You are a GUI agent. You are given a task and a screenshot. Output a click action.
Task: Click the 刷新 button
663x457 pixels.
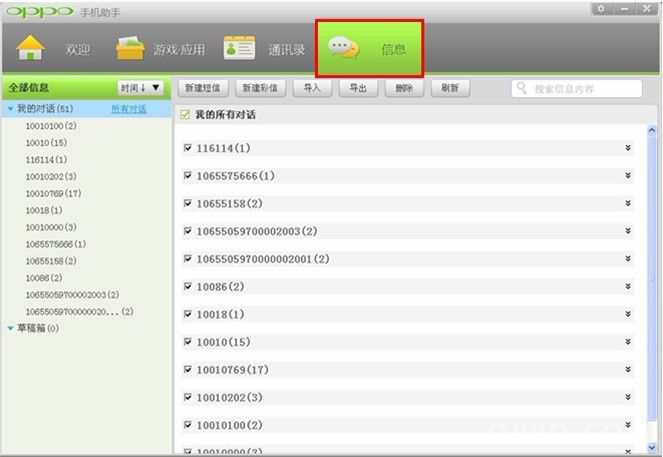point(450,88)
